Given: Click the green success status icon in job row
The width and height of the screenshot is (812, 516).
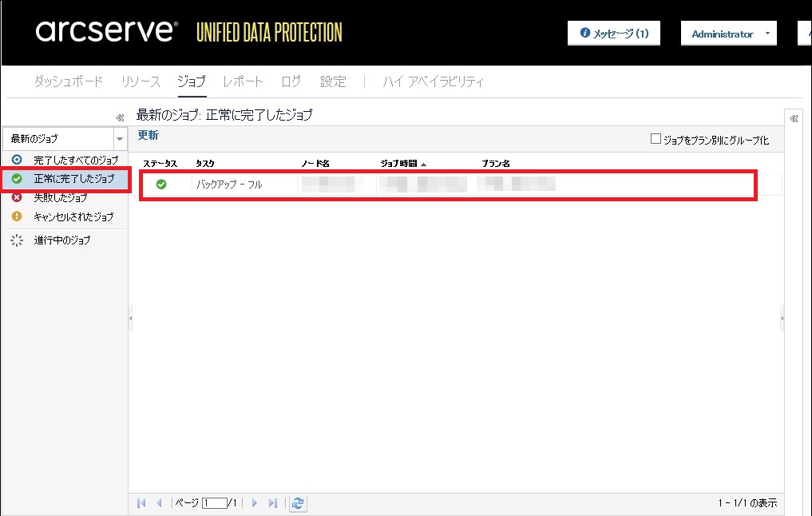Looking at the screenshot, I should tap(161, 185).
